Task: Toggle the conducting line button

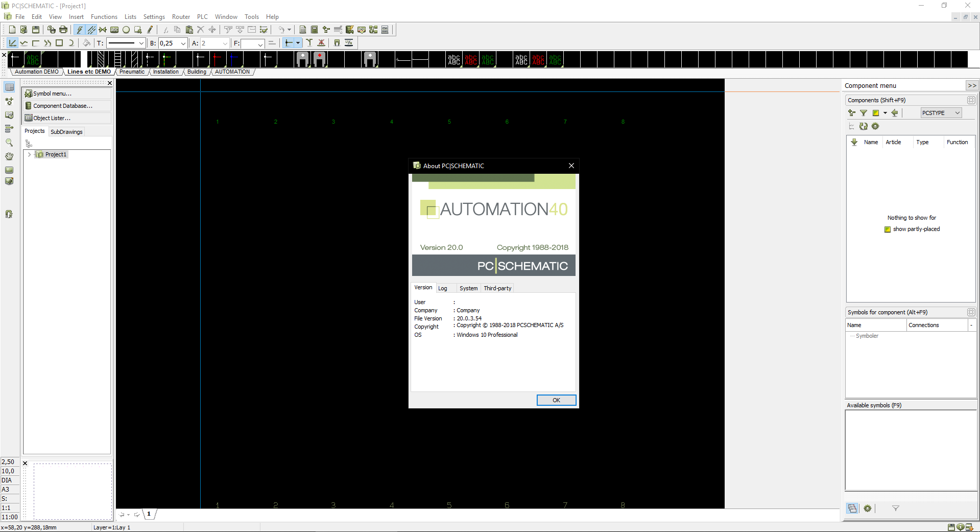Action: [x=289, y=43]
